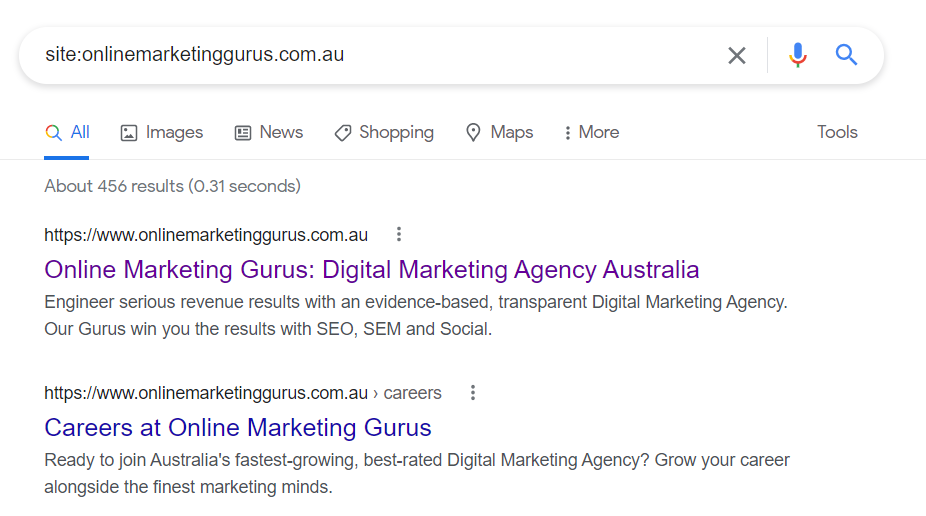Expand the More search categories menu
This screenshot has height=516, width=926.
click(592, 132)
